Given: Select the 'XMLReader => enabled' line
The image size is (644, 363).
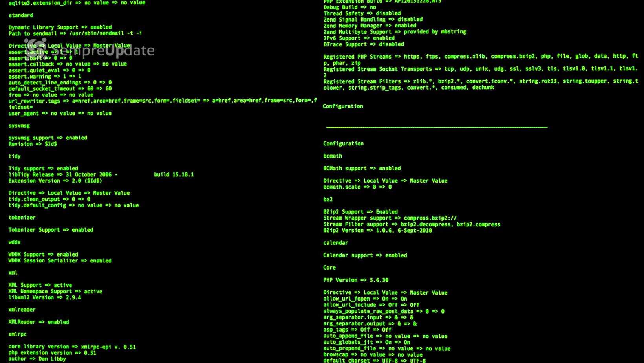Looking at the screenshot, I should [x=39, y=322].
